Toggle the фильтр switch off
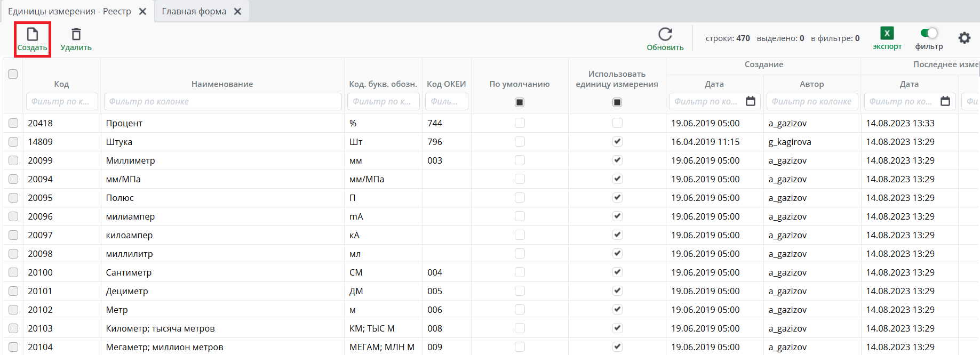The image size is (980, 355). [x=929, y=33]
